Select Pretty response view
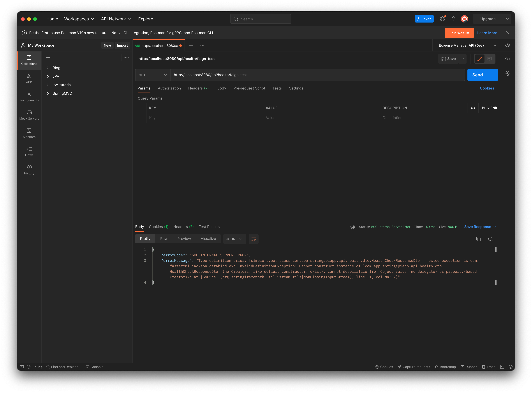Viewport: 532px width, 393px height. point(145,239)
